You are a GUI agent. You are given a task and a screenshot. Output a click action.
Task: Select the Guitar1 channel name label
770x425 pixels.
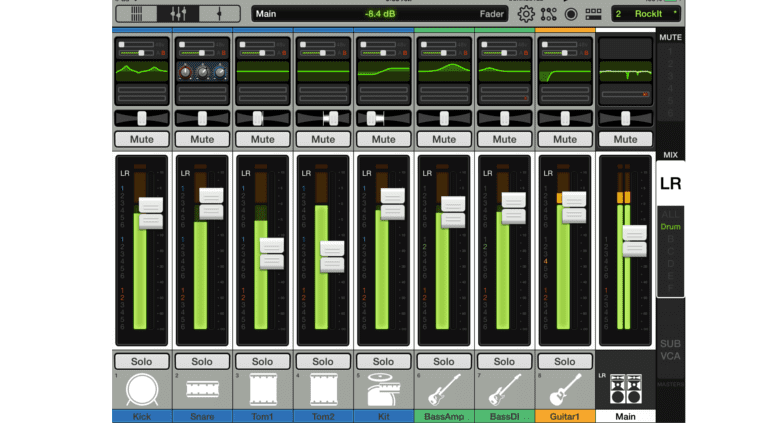[x=565, y=417]
